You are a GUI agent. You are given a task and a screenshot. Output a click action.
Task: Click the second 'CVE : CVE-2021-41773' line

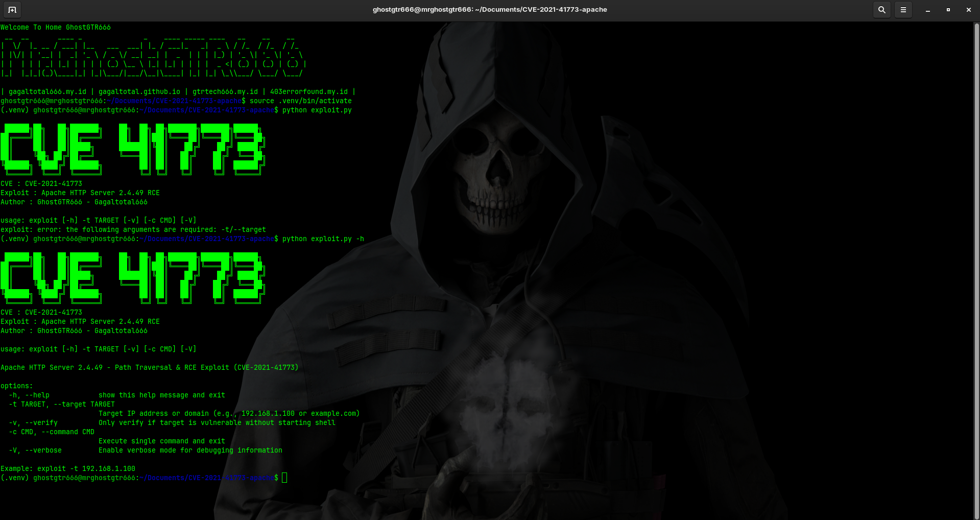41,313
